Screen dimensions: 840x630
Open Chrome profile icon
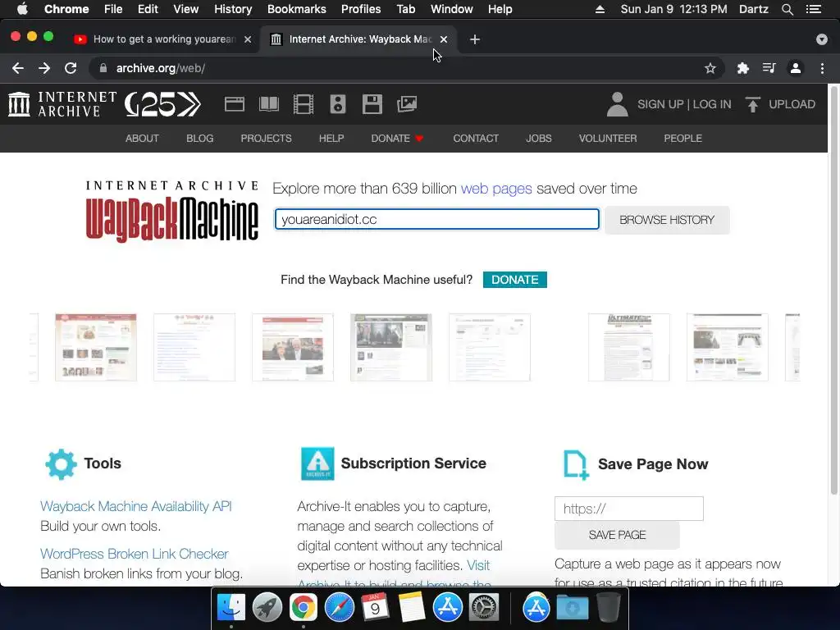[x=796, y=68]
